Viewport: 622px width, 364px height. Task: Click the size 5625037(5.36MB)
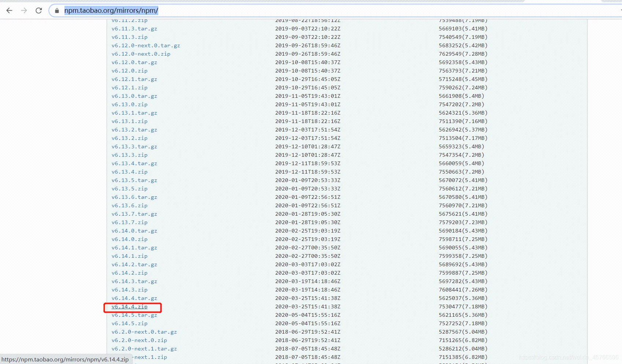(x=463, y=298)
